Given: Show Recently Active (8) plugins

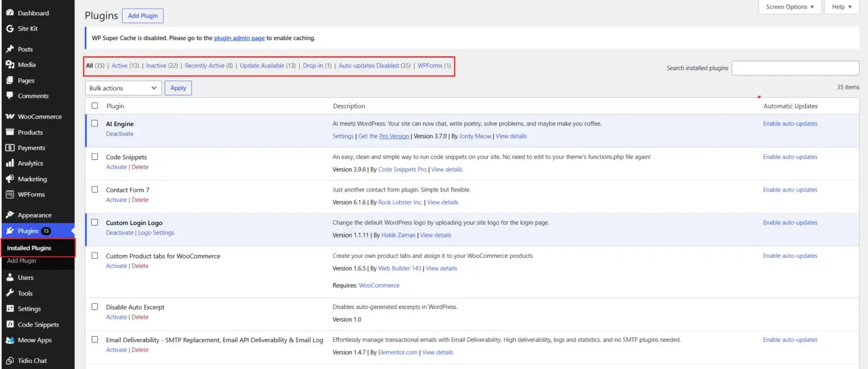Looking at the screenshot, I should point(209,66).
